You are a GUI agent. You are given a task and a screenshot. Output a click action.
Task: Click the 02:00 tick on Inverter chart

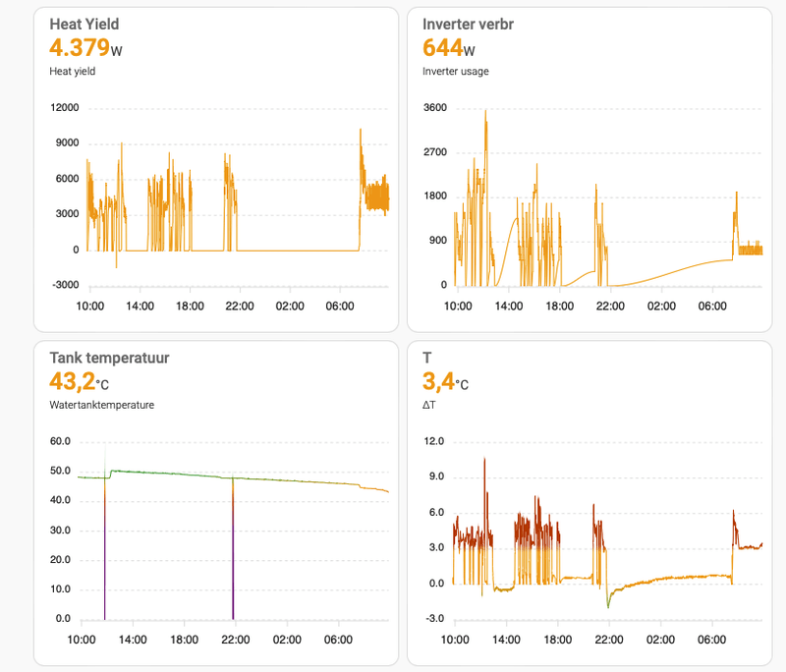661,306
